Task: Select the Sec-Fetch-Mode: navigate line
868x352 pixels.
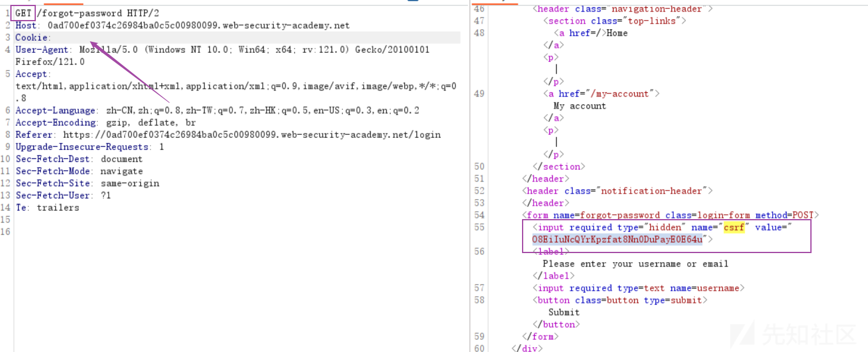Action: [79, 171]
